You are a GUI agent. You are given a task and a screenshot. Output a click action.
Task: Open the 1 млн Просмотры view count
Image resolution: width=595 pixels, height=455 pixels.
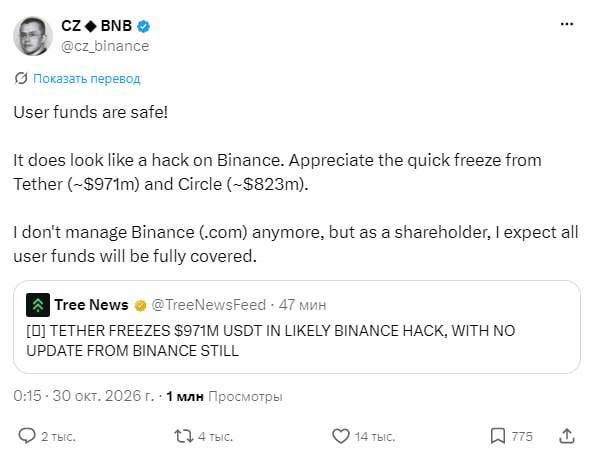[x=224, y=396]
